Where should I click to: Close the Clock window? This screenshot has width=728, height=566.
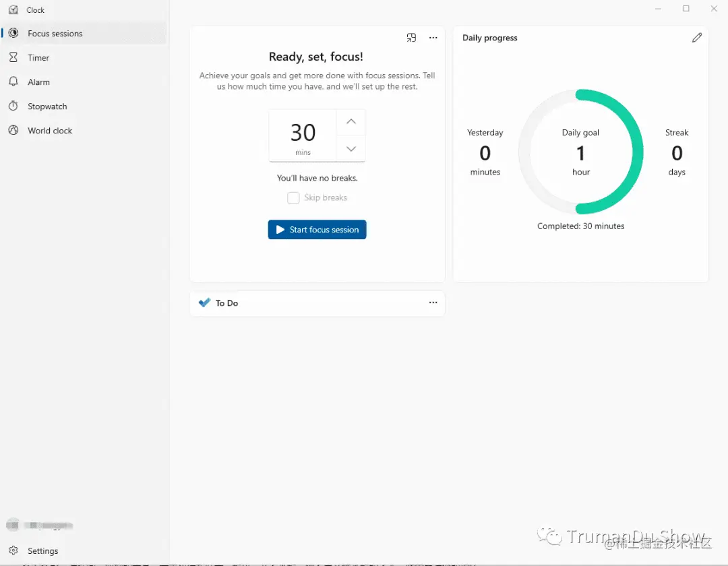(714, 9)
